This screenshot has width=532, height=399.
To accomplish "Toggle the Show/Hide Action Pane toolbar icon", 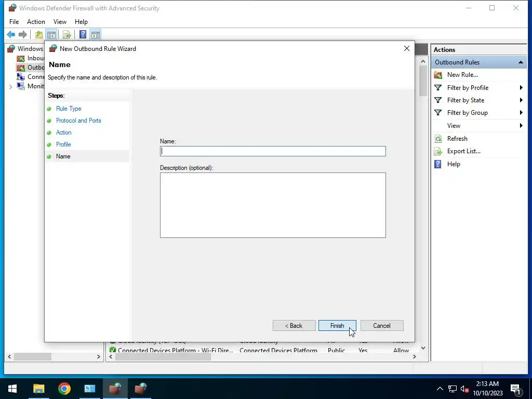I will coord(96,34).
